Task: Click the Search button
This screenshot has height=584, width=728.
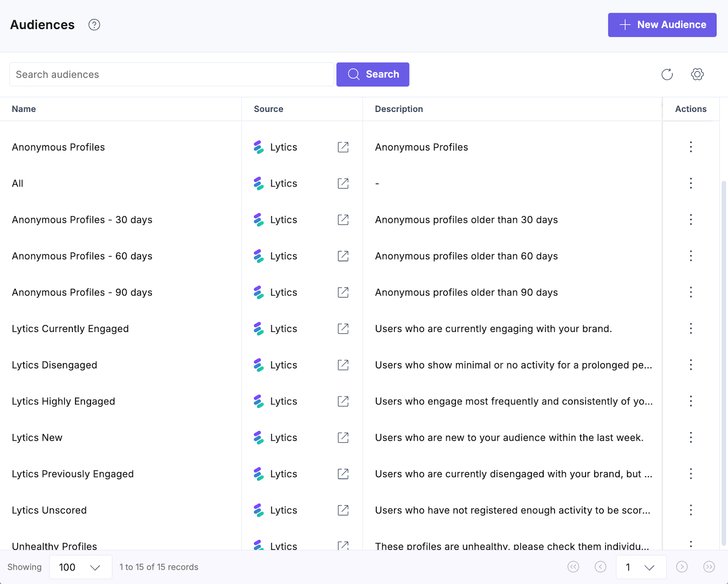Action: pos(373,74)
